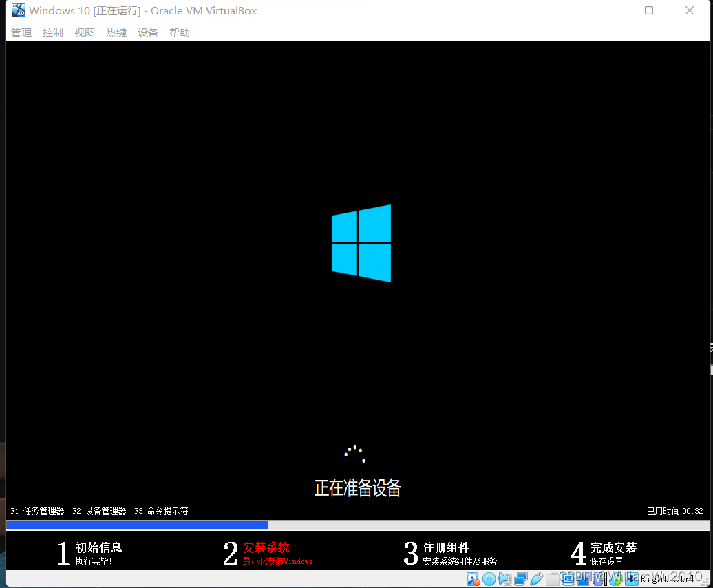713x588 pixels.
Task: Click the optical disc status icon
Action: [x=489, y=579]
